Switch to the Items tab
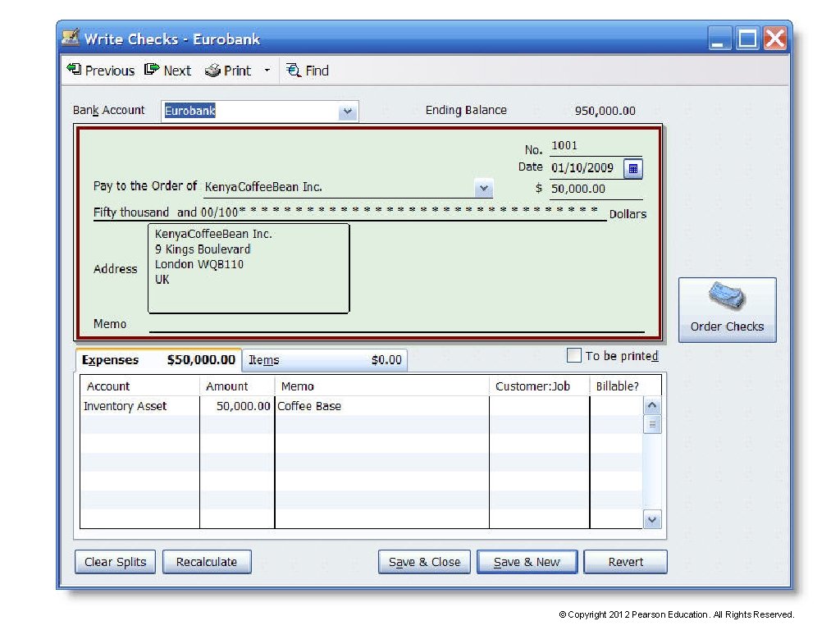The height and width of the screenshot is (630, 840). 325,360
